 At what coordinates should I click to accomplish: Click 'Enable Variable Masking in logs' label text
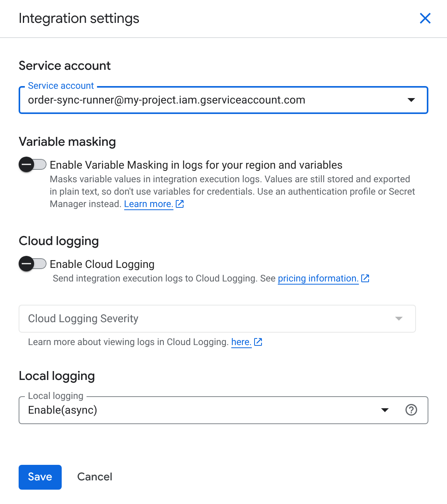point(196,165)
